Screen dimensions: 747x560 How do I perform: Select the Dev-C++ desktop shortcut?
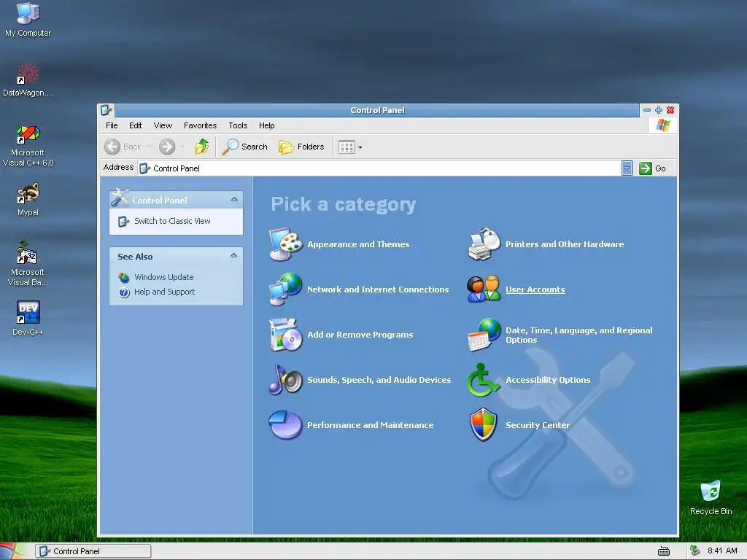28,318
